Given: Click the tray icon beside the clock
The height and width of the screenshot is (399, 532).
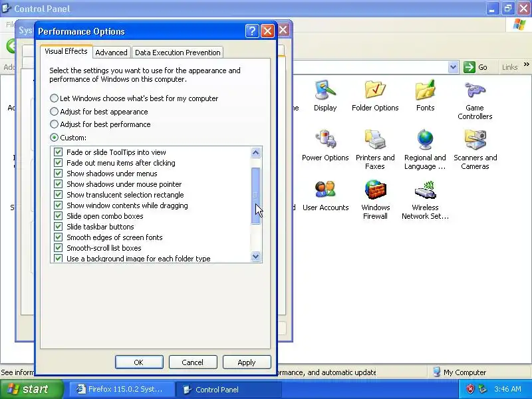Looking at the screenshot, I should (x=482, y=389).
